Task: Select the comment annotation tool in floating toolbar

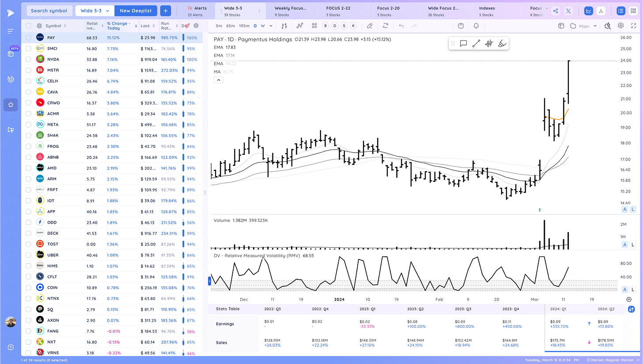Action: pyautogui.click(x=463, y=43)
